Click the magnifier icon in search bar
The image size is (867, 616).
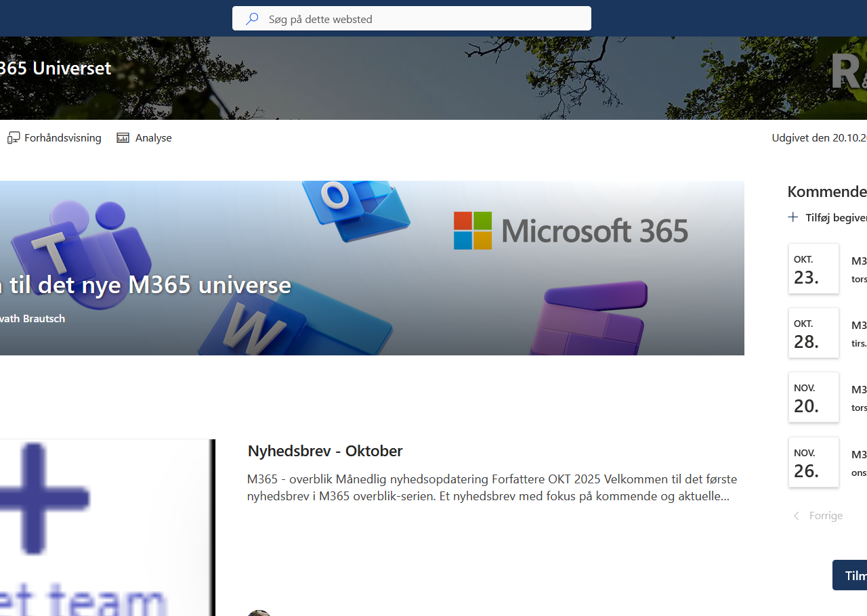click(252, 19)
